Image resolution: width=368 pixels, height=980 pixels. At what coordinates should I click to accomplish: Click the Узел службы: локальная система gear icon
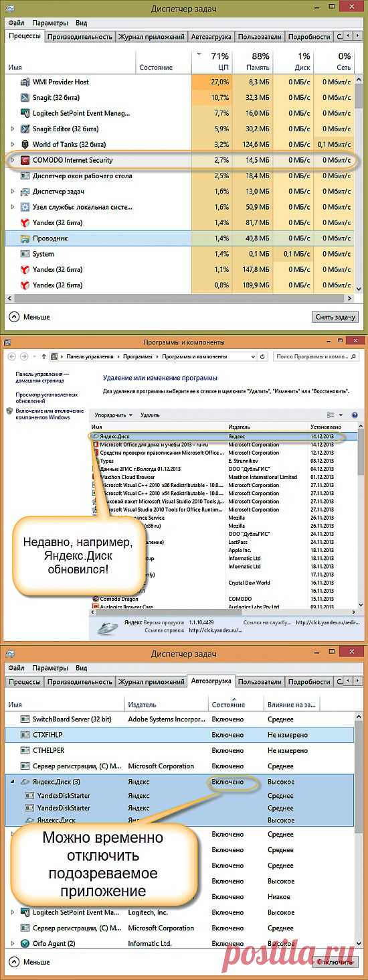coord(25,207)
